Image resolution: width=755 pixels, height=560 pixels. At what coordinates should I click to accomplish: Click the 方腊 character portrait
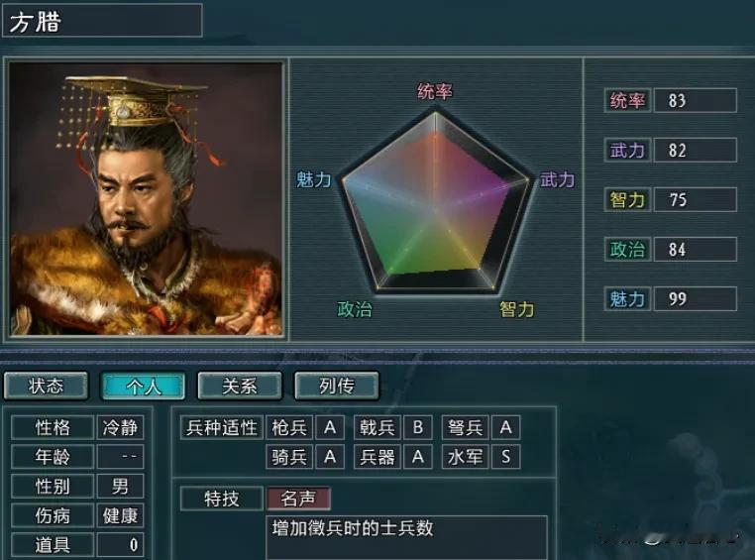(x=146, y=198)
